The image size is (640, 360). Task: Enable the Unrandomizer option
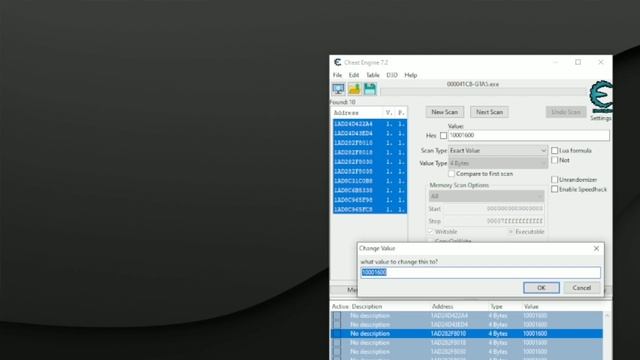pyautogui.click(x=554, y=180)
